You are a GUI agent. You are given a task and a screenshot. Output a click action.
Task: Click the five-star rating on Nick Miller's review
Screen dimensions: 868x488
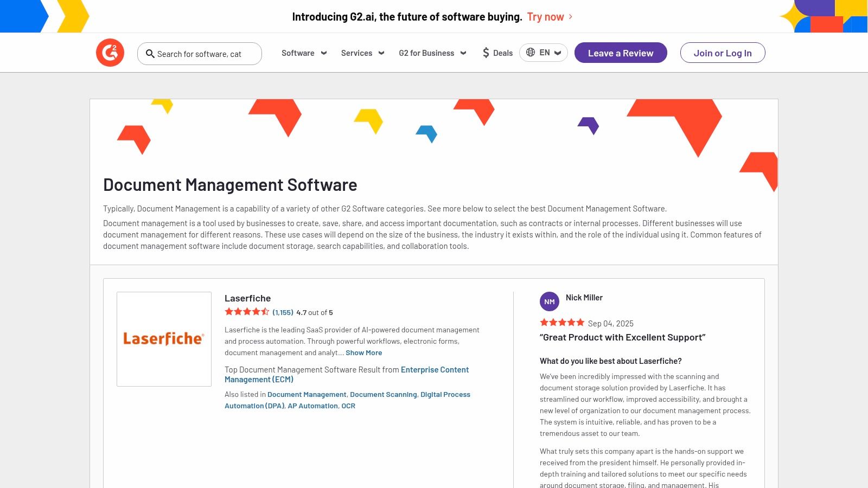[563, 322]
